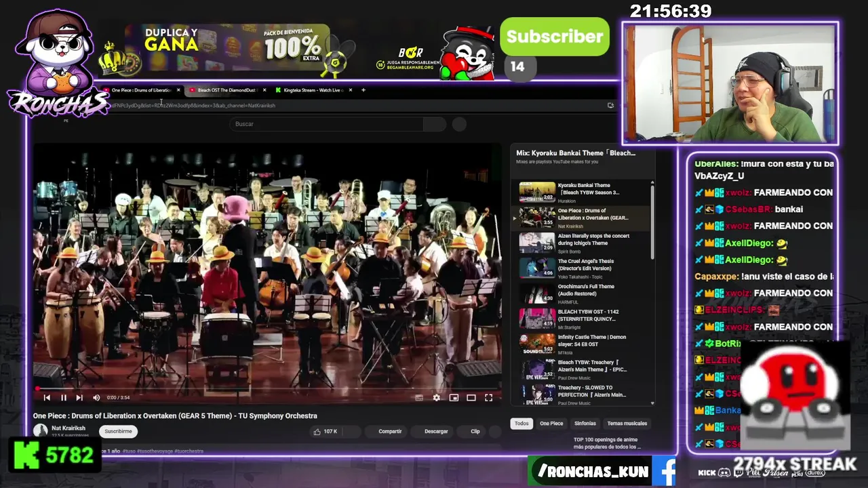
Task: Mute the video volume speaker icon
Action: coord(96,398)
